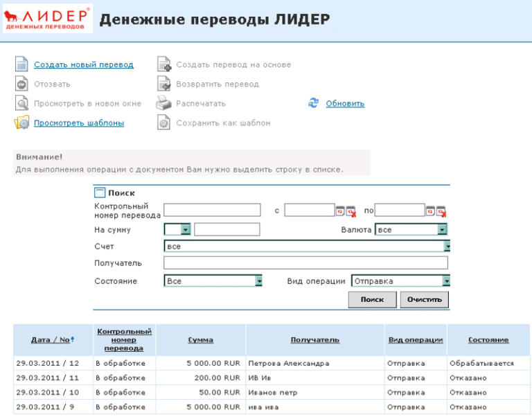Click the Возвратить перевод icon
Viewport: 532px width, 417px height.
tap(164, 84)
